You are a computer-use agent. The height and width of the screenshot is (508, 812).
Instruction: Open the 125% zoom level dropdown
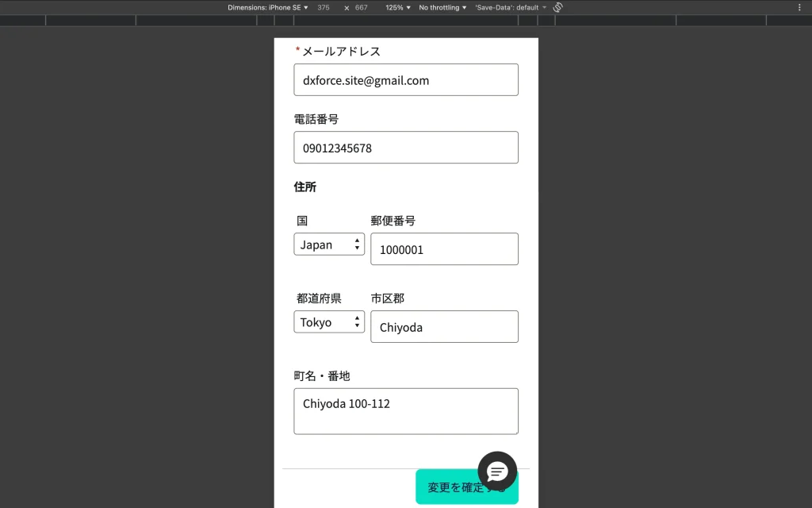tap(398, 7)
